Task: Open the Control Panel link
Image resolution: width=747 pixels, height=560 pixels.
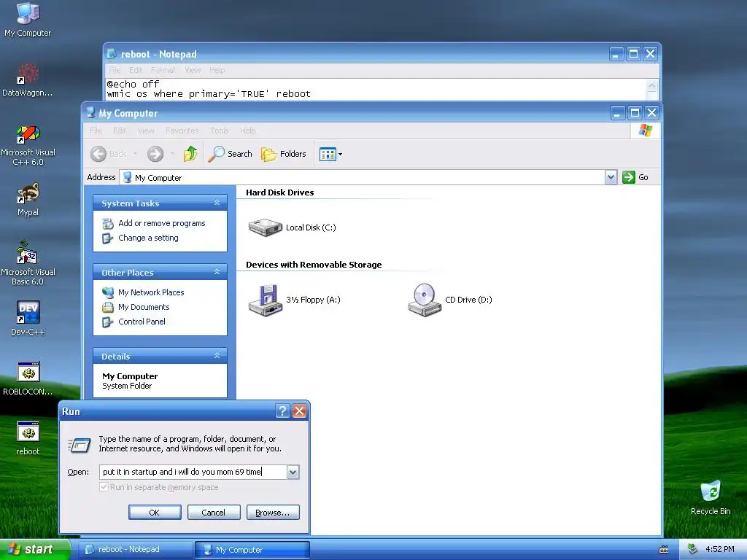Action: [142, 322]
